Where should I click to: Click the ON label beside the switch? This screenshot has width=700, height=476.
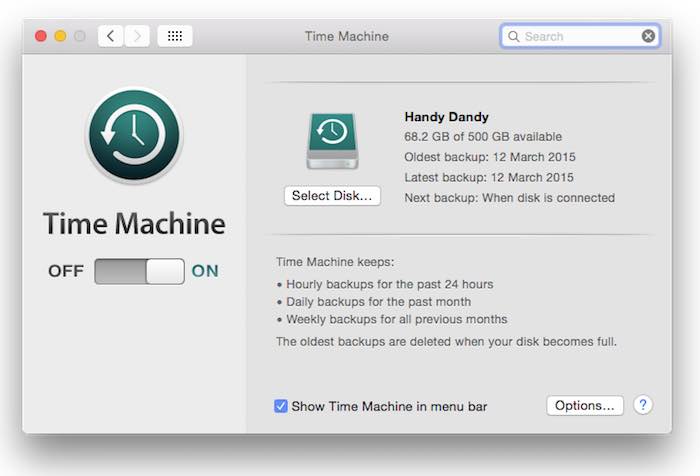(205, 271)
